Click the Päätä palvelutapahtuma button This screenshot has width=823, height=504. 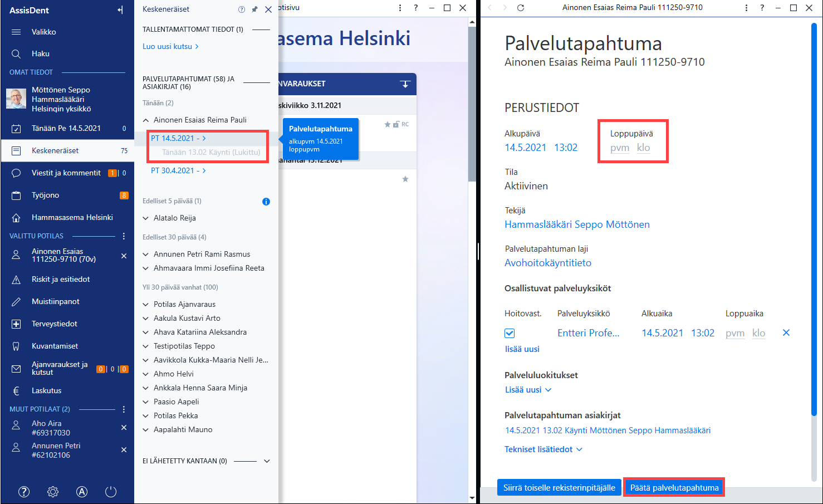click(674, 488)
